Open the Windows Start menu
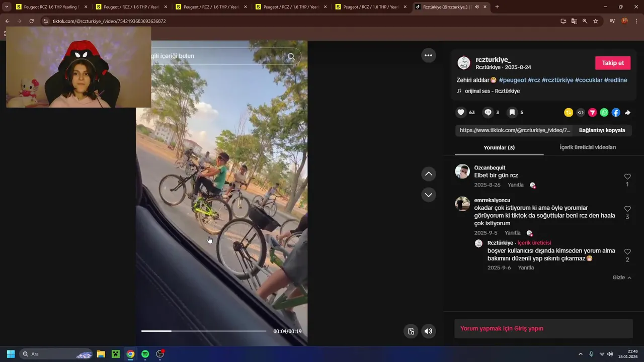Screen dimensions: 644x362 (x=11, y=354)
